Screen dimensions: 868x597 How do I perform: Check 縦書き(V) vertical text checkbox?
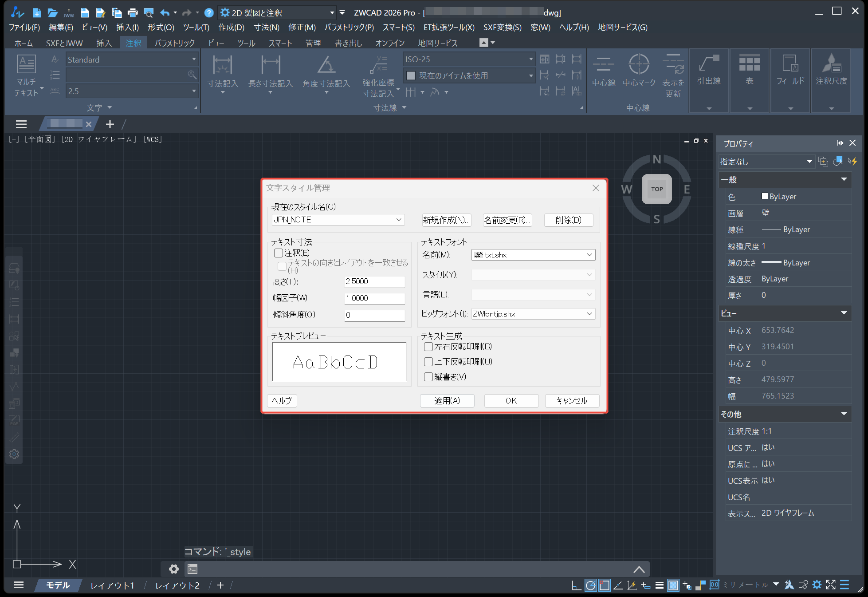(428, 377)
